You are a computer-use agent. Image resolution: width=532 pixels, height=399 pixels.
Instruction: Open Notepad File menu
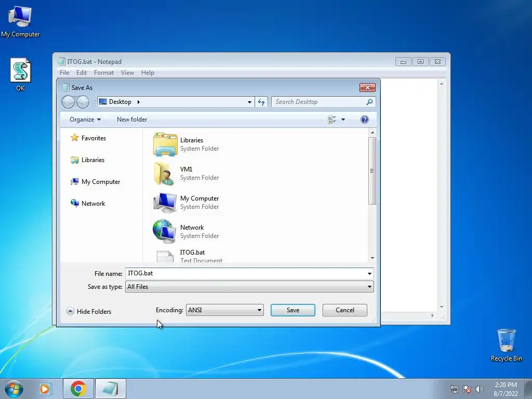pyautogui.click(x=64, y=73)
